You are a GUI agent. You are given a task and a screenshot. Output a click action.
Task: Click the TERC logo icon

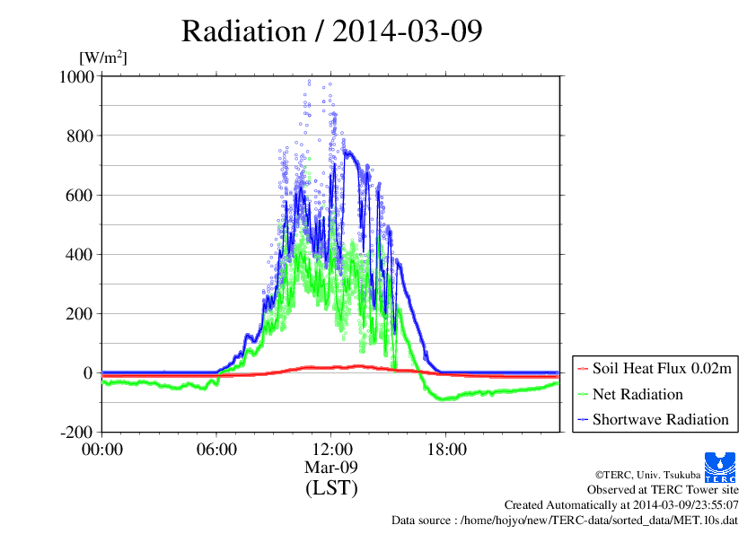pyautogui.click(x=720, y=467)
